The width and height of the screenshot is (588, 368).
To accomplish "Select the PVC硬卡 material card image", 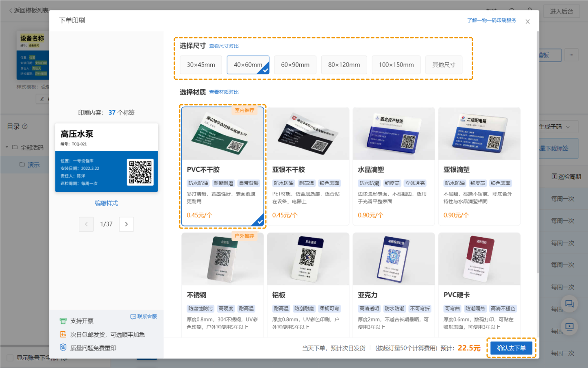I will pos(479,259).
